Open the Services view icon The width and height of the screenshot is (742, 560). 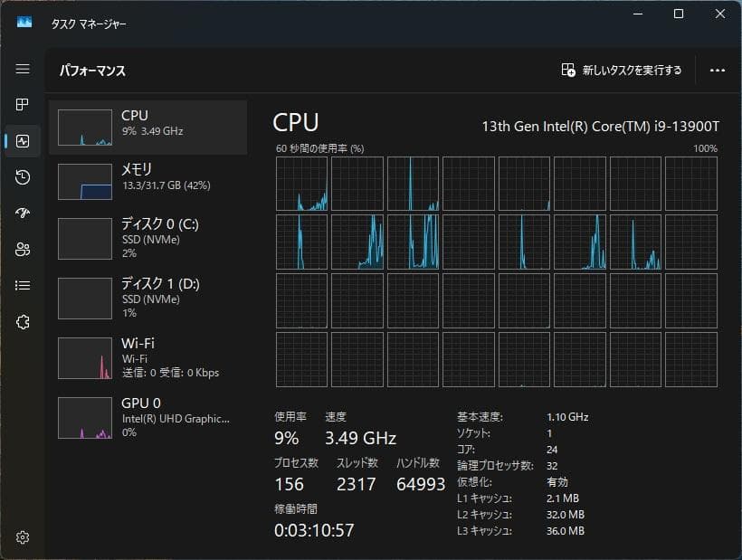pos(23,321)
